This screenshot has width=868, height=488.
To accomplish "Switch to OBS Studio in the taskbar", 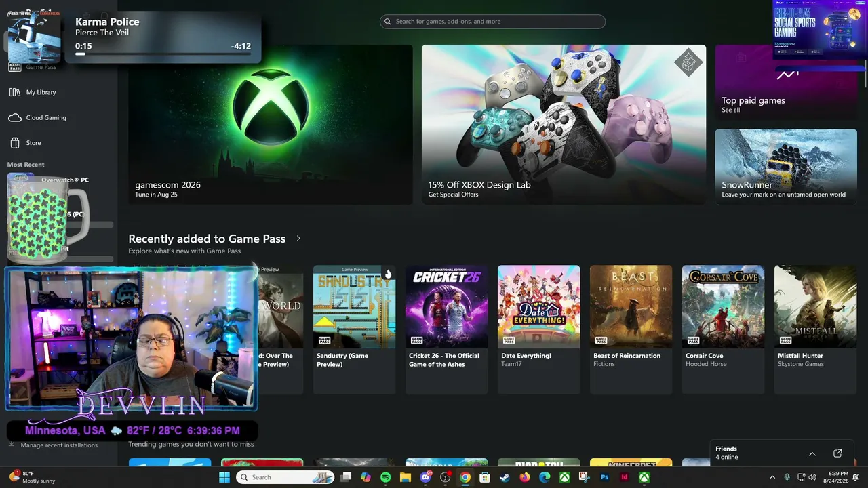I will [x=446, y=477].
